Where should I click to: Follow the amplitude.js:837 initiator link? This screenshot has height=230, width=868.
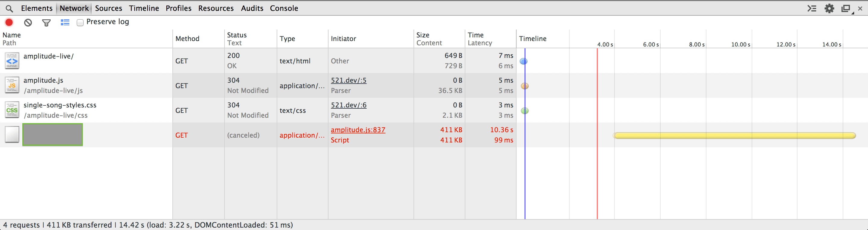pyautogui.click(x=358, y=130)
